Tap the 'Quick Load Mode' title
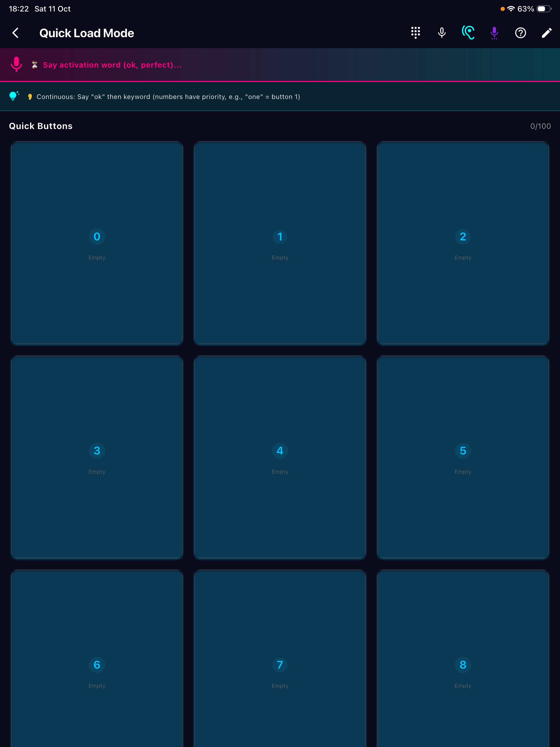The width and height of the screenshot is (560, 747). [x=87, y=33]
